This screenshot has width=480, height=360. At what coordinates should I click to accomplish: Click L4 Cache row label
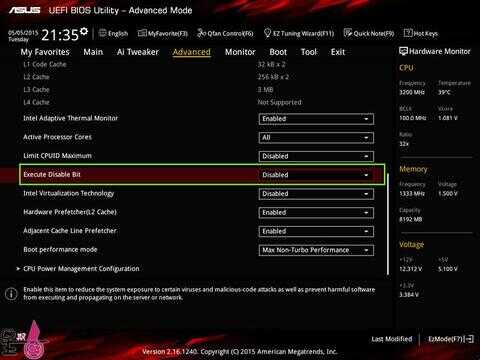[36, 102]
